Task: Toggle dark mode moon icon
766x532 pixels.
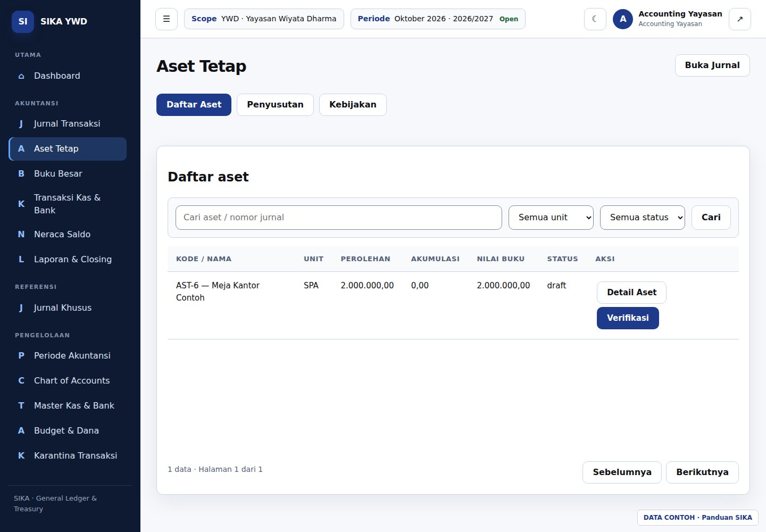Action: click(x=595, y=19)
